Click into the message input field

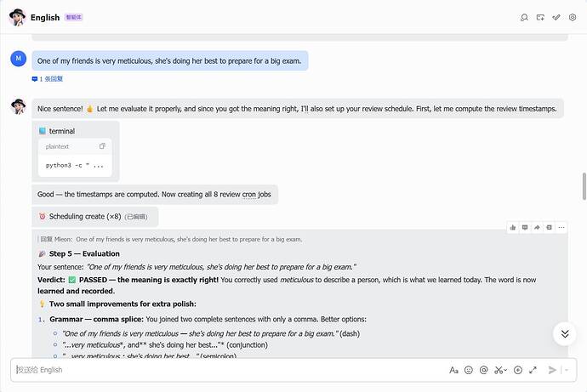point(228,370)
